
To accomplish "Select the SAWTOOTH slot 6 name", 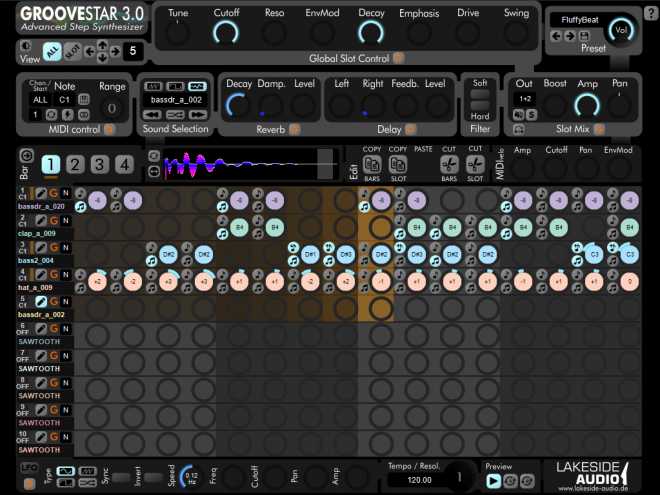I will 39,342.
